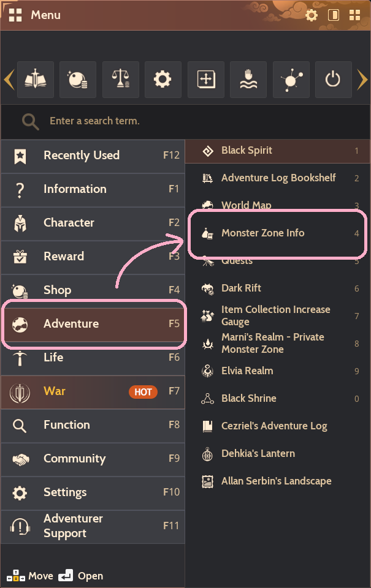Select Monster Zone Info entry

pos(277,233)
